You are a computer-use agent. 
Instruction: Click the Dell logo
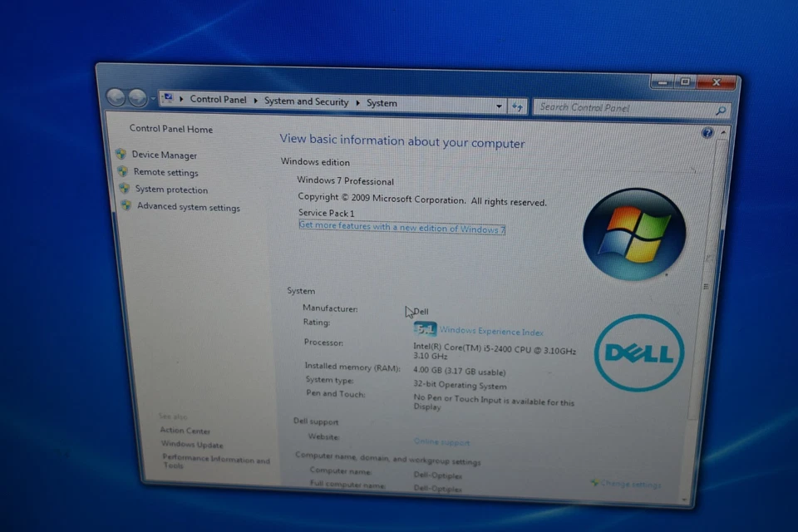[x=638, y=353]
